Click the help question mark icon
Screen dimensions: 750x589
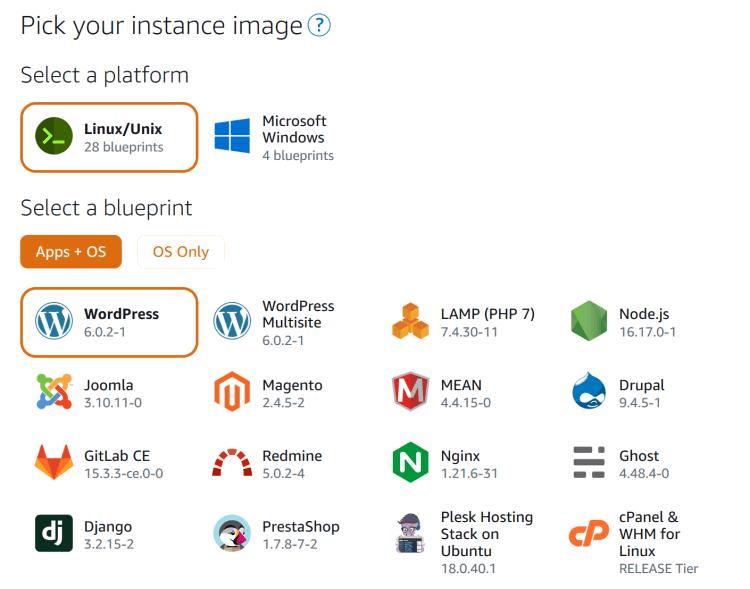tap(319, 25)
